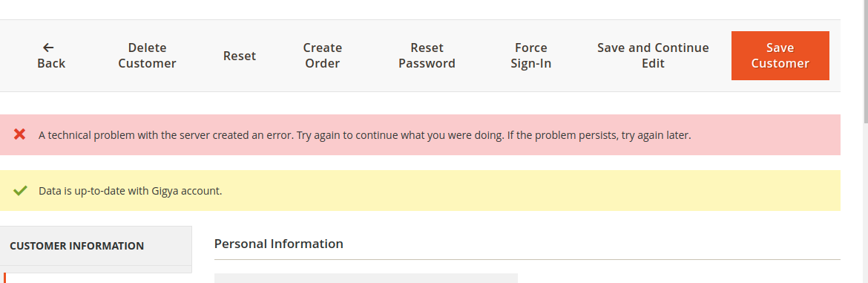The image size is (868, 283).
Task: Select the technical problem error message text
Action: click(365, 134)
